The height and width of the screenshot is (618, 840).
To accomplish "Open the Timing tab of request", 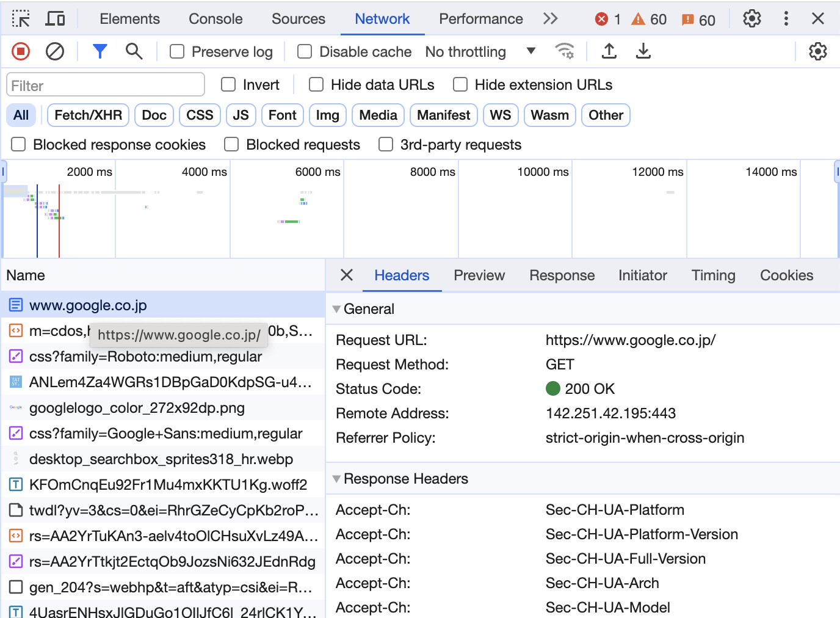I will coord(714,275).
